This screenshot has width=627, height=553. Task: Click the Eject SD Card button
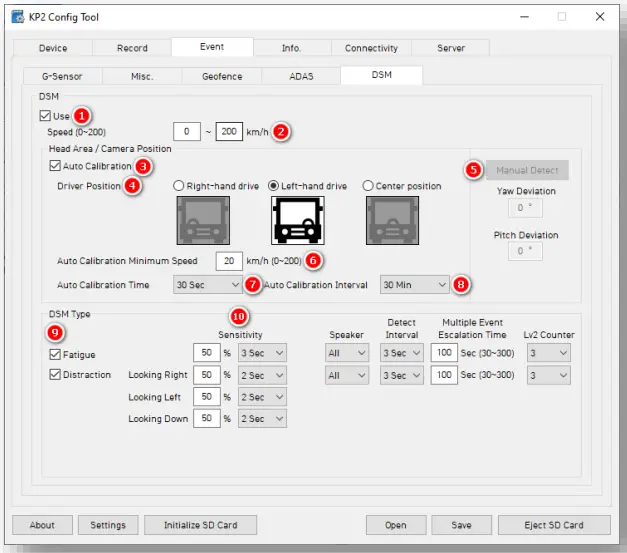click(x=554, y=525)
